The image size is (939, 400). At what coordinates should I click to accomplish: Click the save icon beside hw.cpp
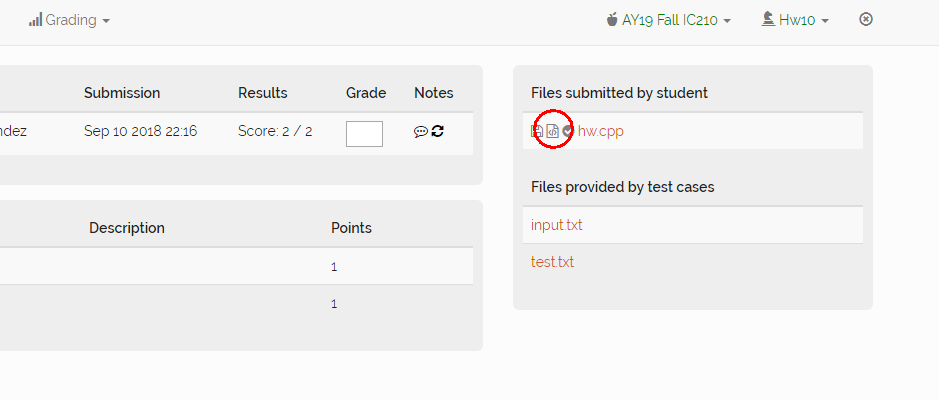[537, 131]
